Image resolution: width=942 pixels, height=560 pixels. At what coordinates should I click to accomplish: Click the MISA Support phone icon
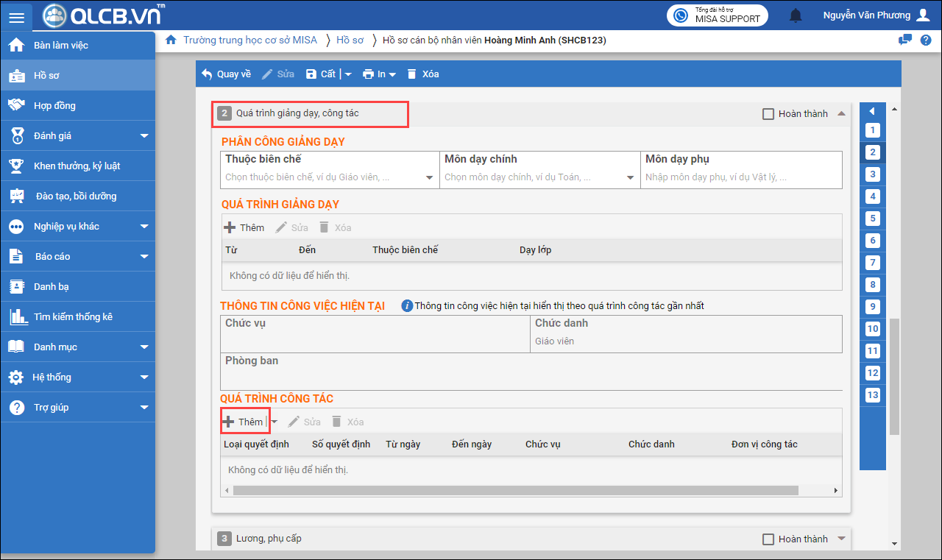coord(681,15)
